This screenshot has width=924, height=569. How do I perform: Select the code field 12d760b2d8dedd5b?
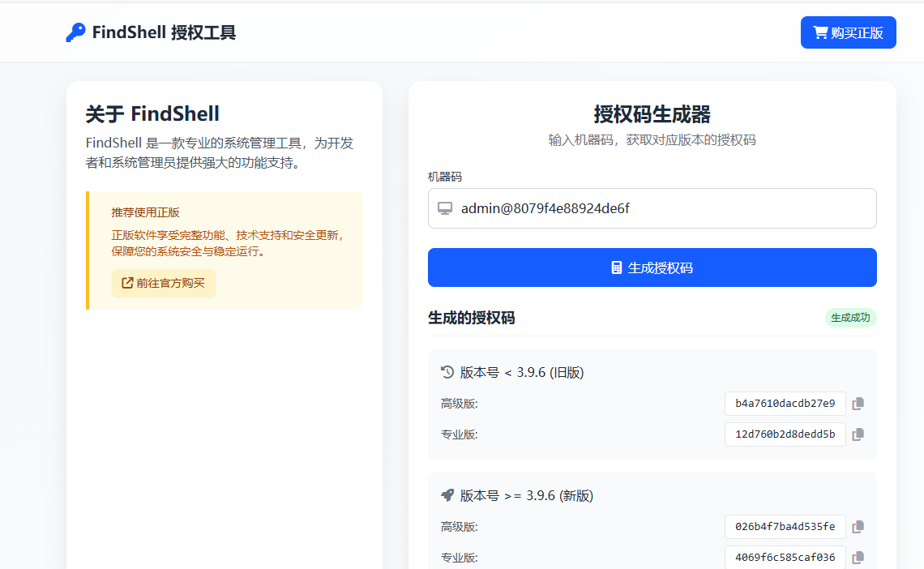pos(785,434)
